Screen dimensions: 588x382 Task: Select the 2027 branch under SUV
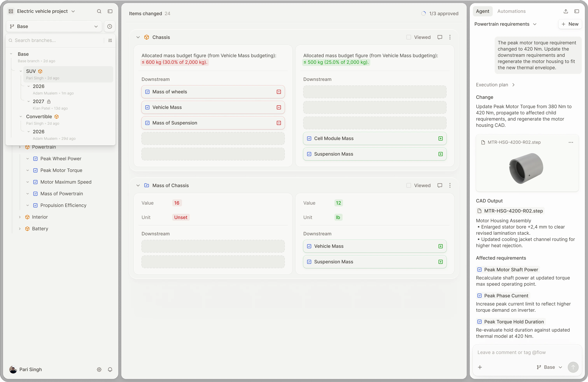pyautogui.click(x=38, y=102)
